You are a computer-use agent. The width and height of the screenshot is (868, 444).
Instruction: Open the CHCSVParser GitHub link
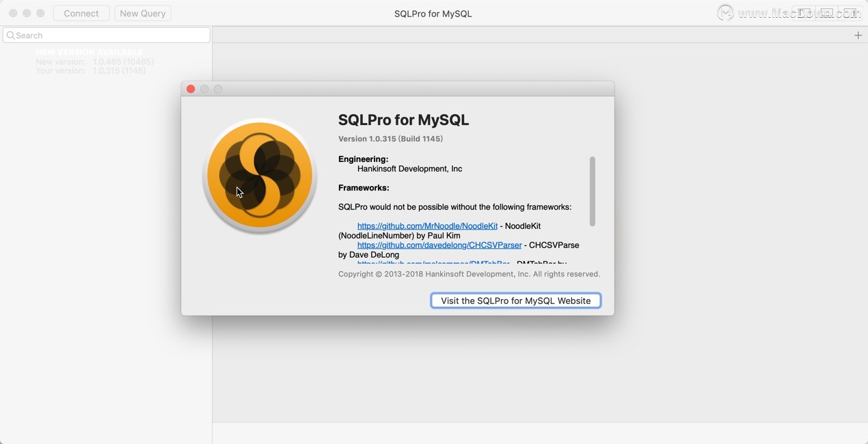tap(439, 245)
